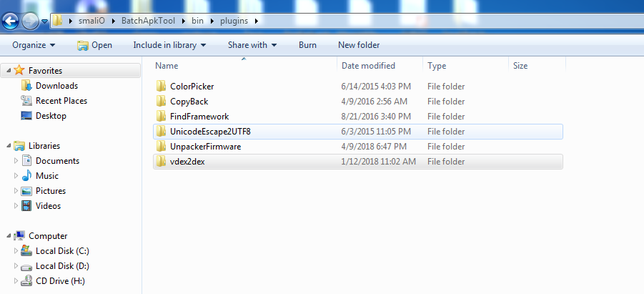Expand the Videos library node
The width and height of the screenshot is (644, 294).
tap(16, 206)
